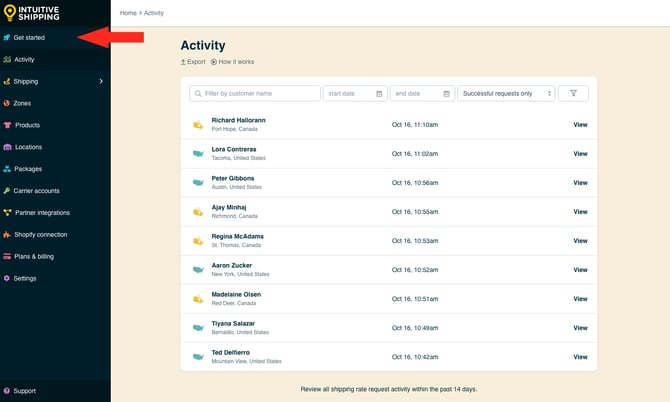The image size is (670, 402).
Task: Click the Canada icon for Regina McAdams
Action: point(198,241)
